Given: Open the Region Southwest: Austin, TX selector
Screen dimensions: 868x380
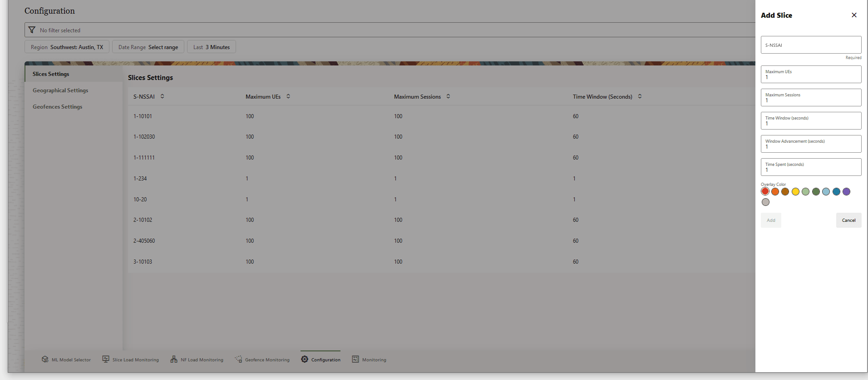Looking at the screenshot, I should click(67, 47).
